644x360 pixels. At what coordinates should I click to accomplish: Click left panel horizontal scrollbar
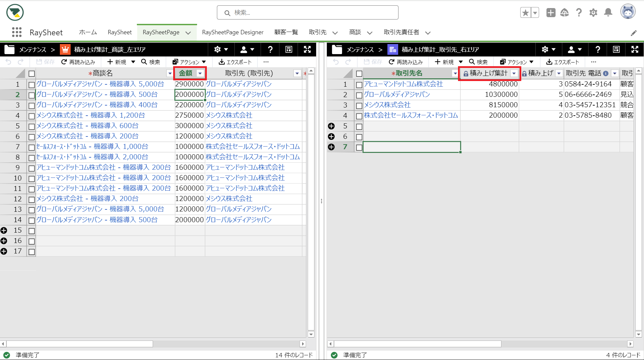pos(80,344)
